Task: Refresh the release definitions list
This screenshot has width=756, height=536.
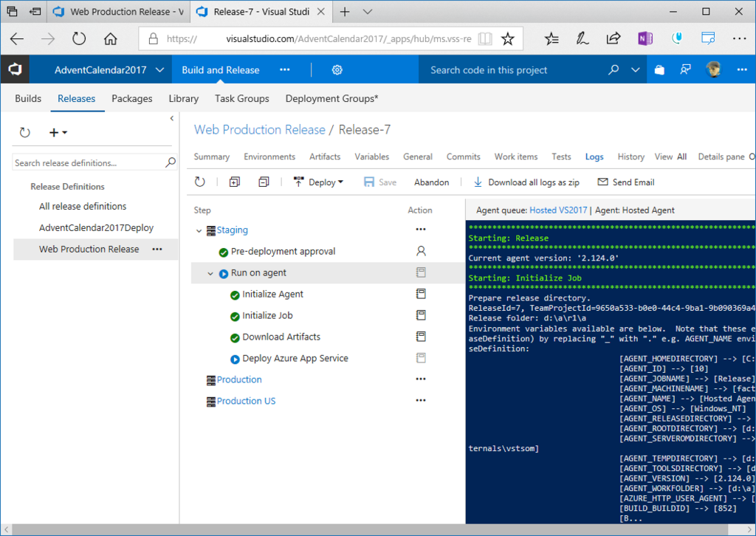Action: [x=24, y=132]
